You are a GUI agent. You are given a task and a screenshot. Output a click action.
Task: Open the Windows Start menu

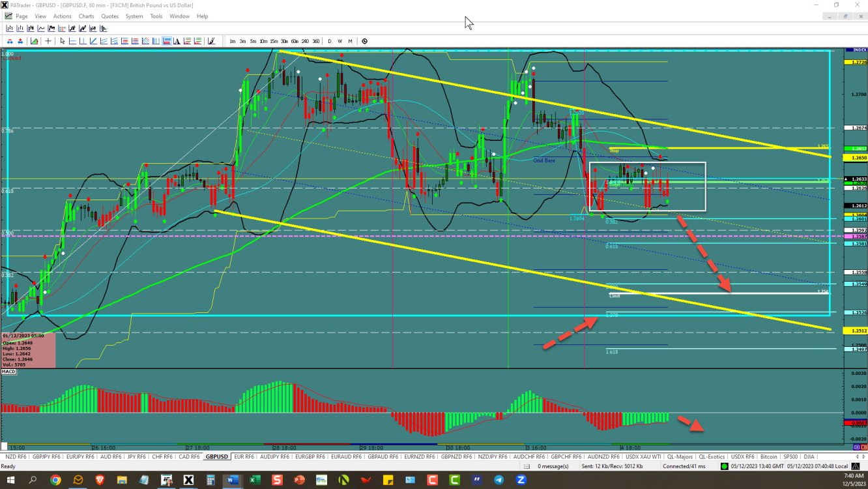pyautogui.click(x=11, y=481)
